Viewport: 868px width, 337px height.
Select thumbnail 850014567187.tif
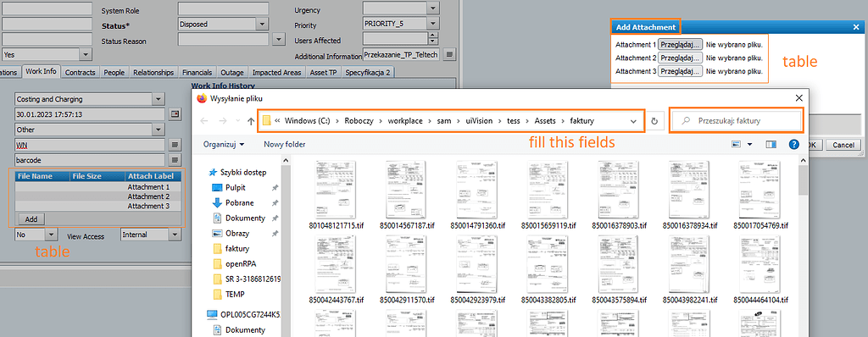coord(403,194)
